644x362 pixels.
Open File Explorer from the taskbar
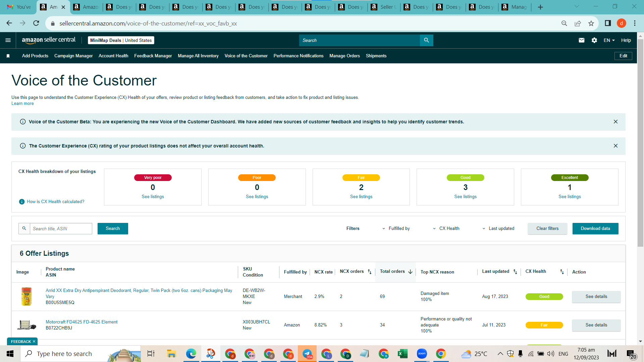coord(171,354)
